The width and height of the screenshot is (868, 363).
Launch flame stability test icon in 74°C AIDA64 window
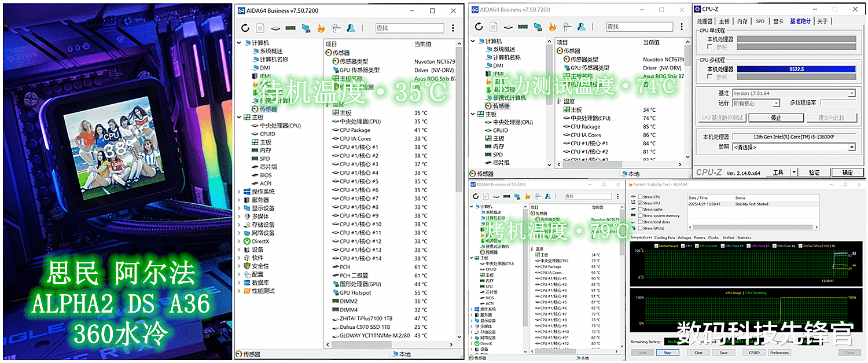click(x=553, y=27)
